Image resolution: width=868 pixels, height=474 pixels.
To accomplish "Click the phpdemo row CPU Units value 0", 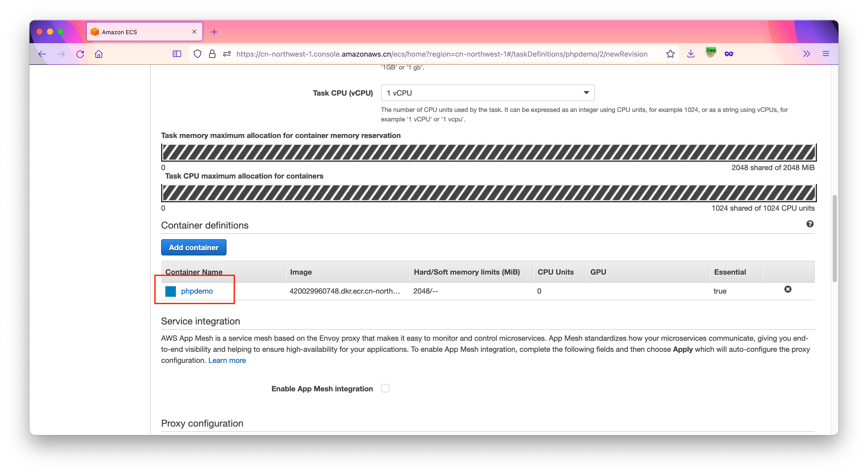I will [539, 291].
